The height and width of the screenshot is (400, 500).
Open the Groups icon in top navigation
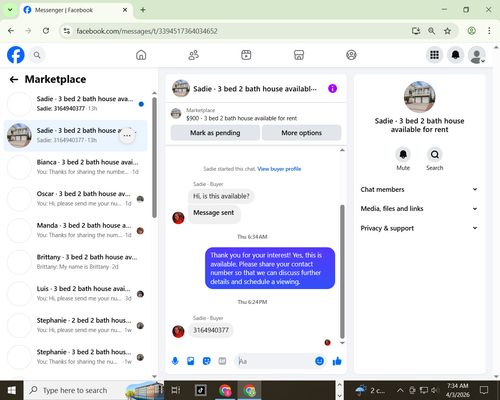pos(351,55)
